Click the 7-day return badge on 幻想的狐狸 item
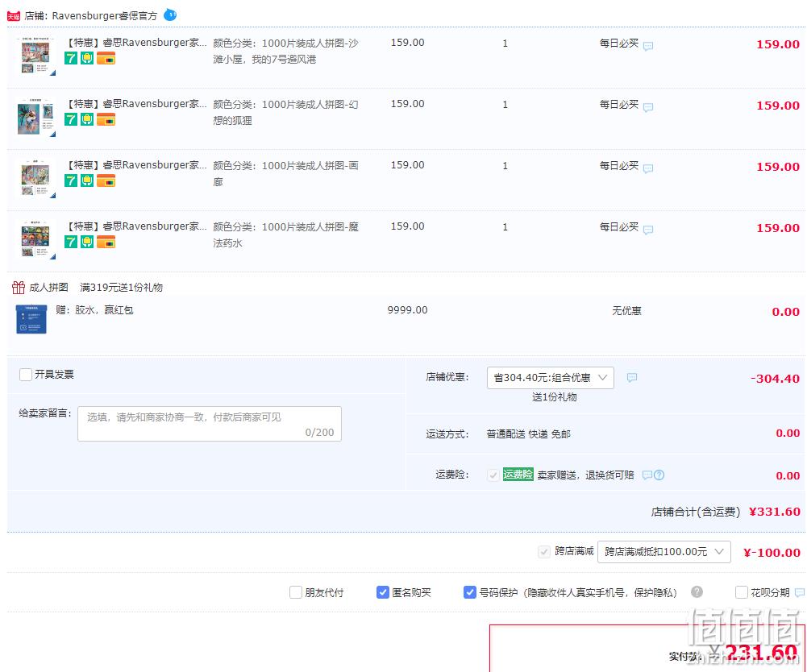 click(x=71, y=120)
